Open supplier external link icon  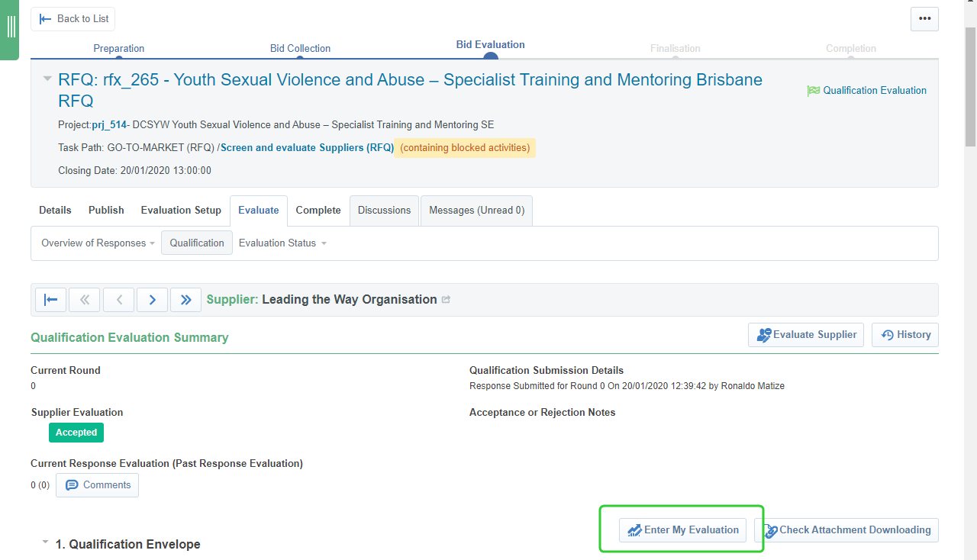click(x=447, y=300)
